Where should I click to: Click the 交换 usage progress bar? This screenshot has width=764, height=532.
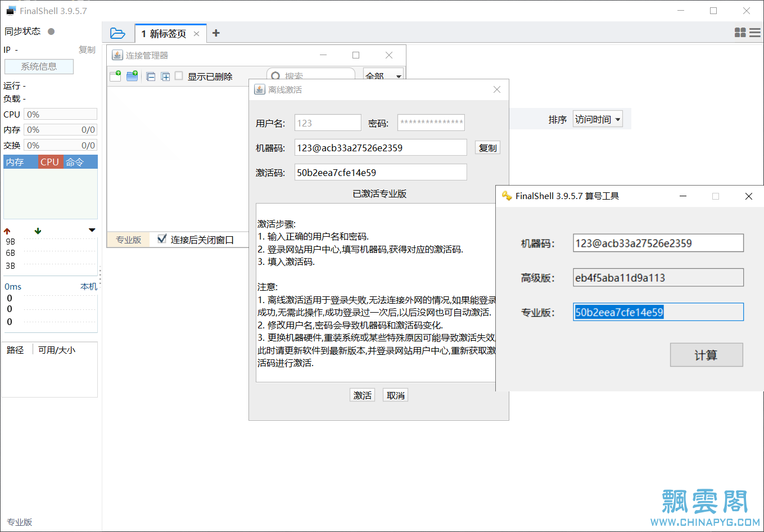pos(61,145)
